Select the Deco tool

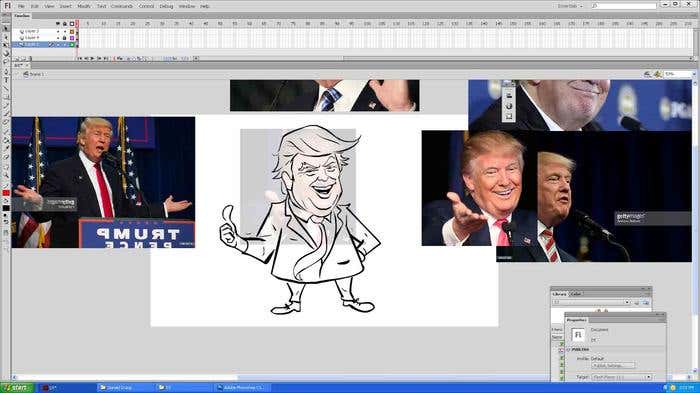tap(6, 123)
